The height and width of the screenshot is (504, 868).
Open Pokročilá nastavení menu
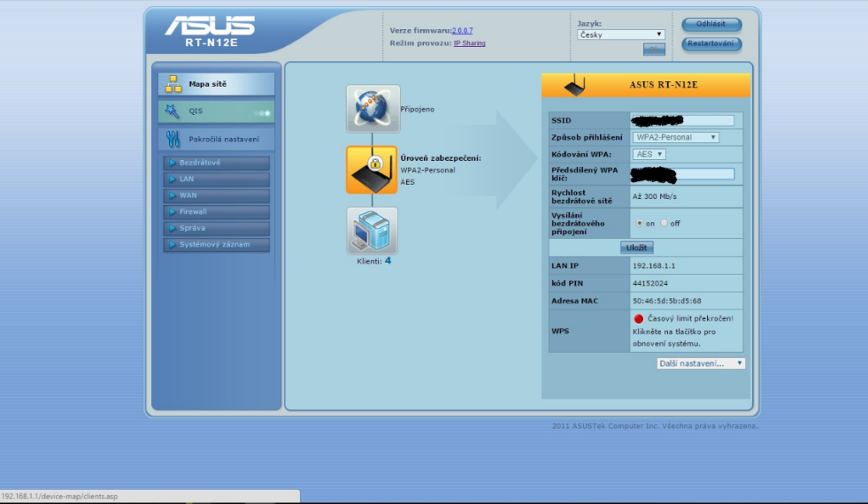tap(216, 139)
